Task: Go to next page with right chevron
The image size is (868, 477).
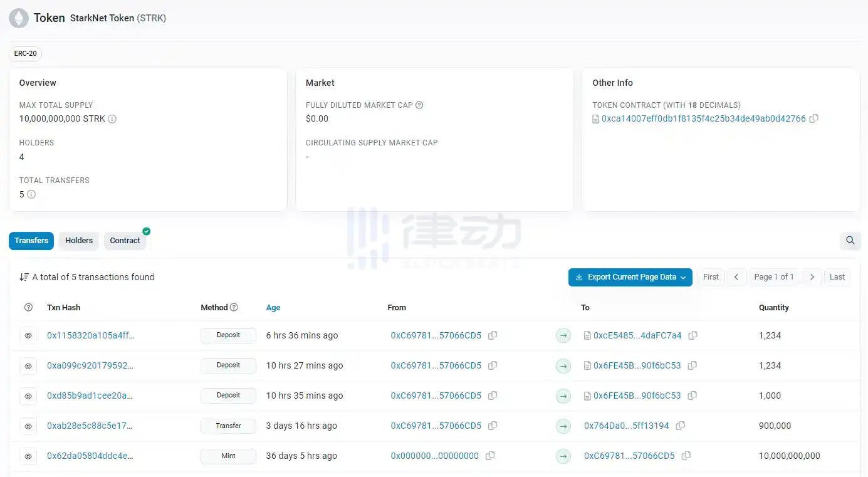Action: click(812, 277)
